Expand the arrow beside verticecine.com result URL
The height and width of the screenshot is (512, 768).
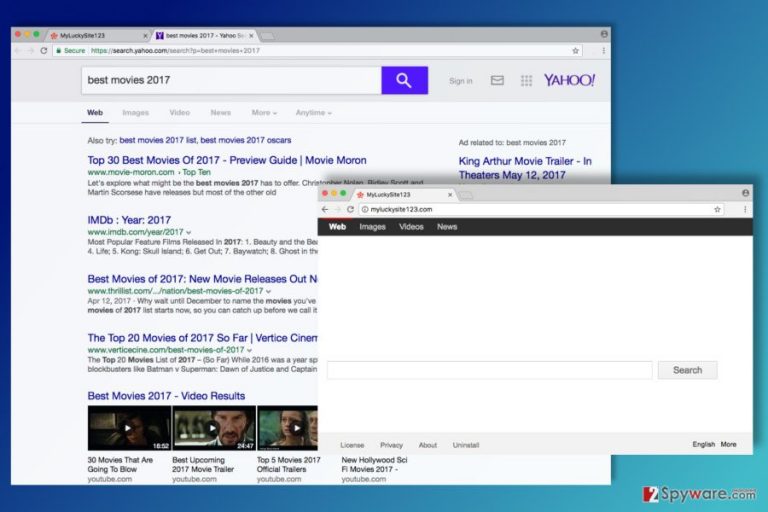[x=249, y=350]
